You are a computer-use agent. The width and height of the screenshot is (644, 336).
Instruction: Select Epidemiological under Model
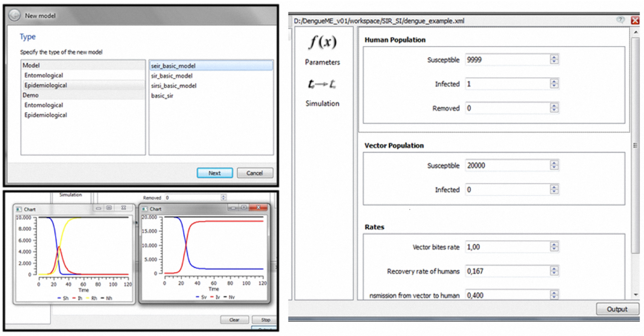[x=46, y=85]
